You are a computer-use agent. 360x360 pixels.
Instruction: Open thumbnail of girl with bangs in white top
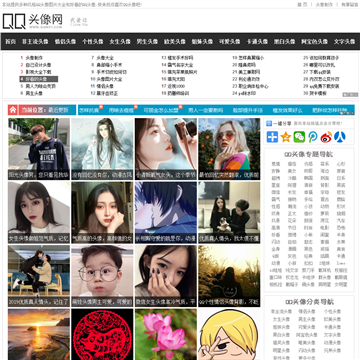click(39, 212)
